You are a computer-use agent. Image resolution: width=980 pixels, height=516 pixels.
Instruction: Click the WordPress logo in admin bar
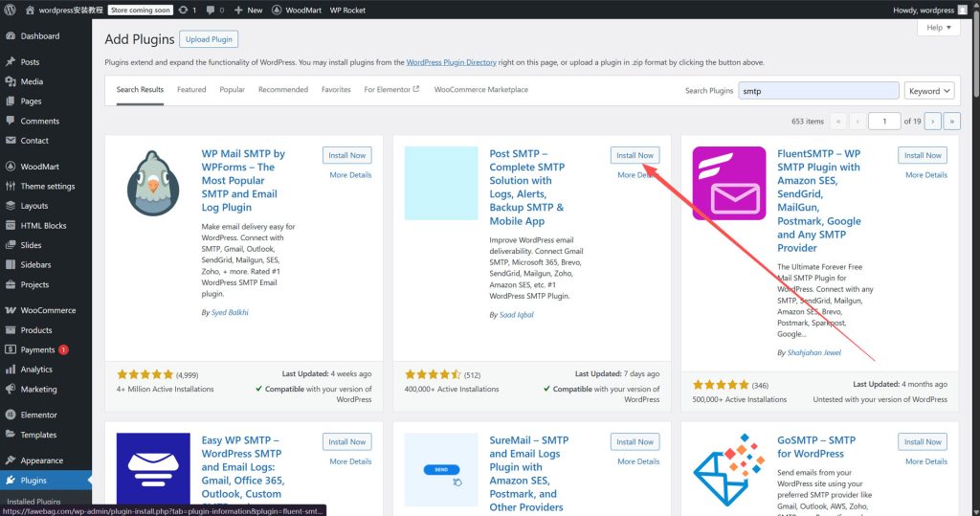[x=11, y=10]
